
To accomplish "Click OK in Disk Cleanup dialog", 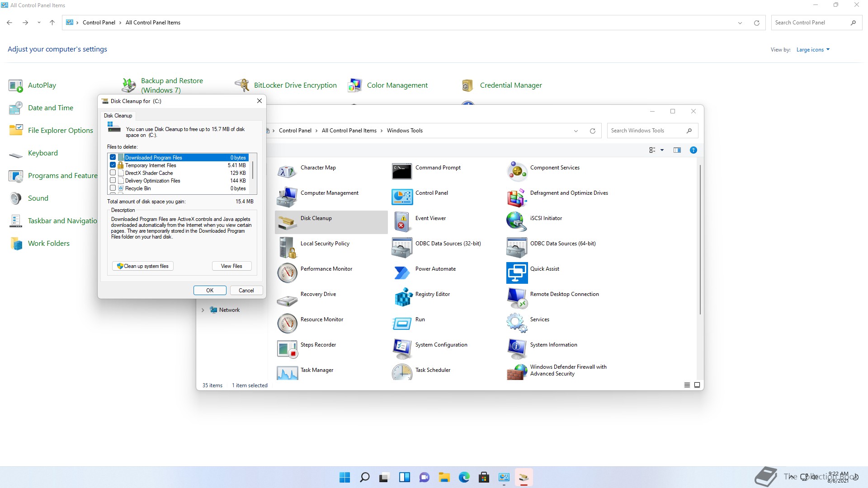I will 210,291.
